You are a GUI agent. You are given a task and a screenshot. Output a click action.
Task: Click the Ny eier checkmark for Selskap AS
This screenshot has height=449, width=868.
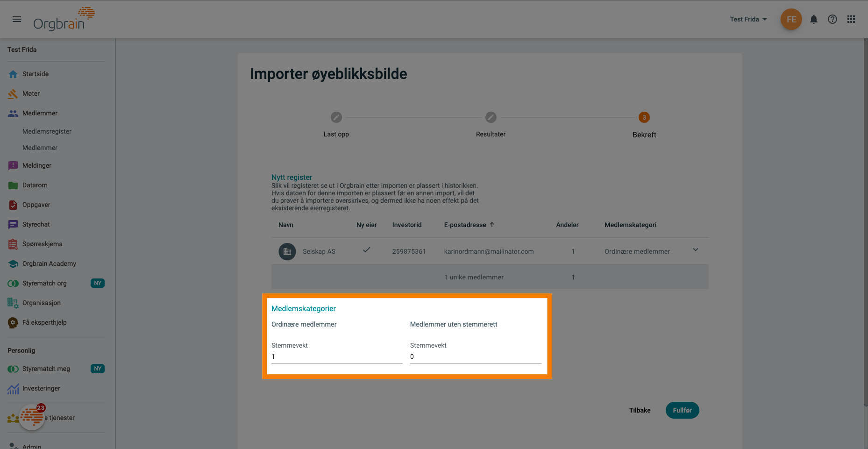pos(367,250)
